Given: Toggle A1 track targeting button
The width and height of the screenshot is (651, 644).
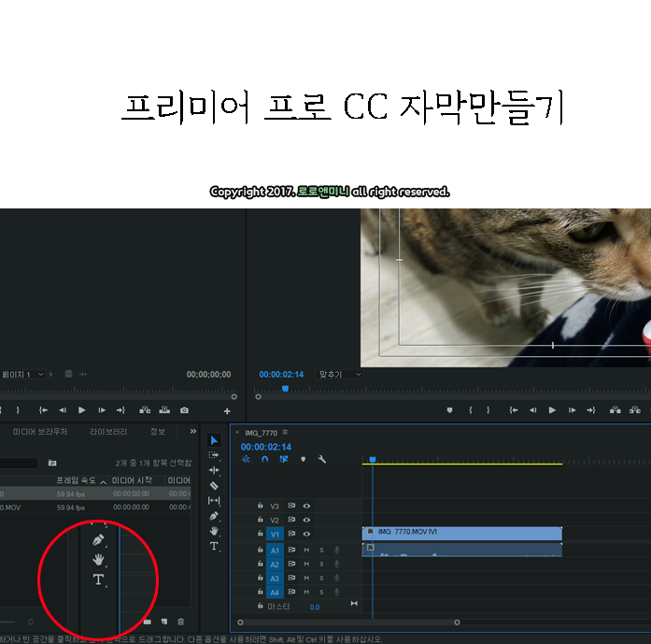Looking at the screenshot, I should coord(275,551).
